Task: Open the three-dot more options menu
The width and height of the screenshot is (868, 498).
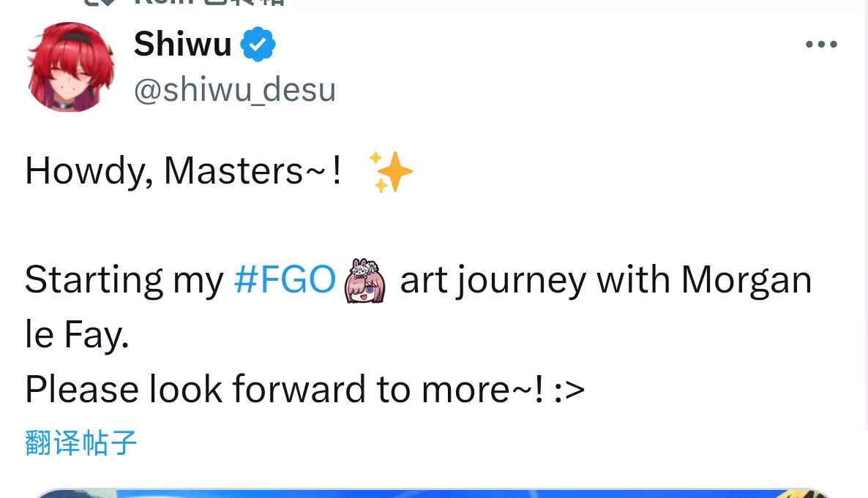Action: [821, 45]
